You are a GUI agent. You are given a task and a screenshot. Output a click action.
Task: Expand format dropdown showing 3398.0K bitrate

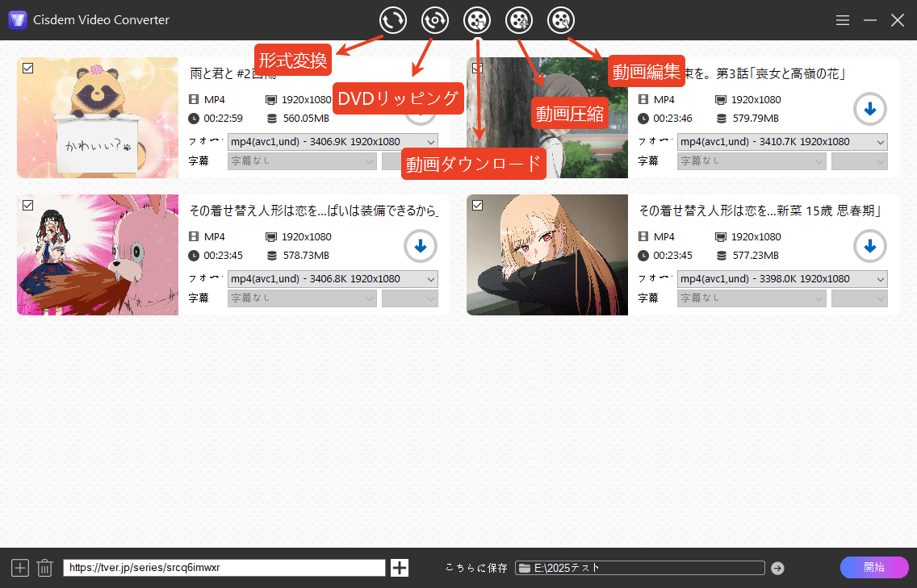pos(781,279)
